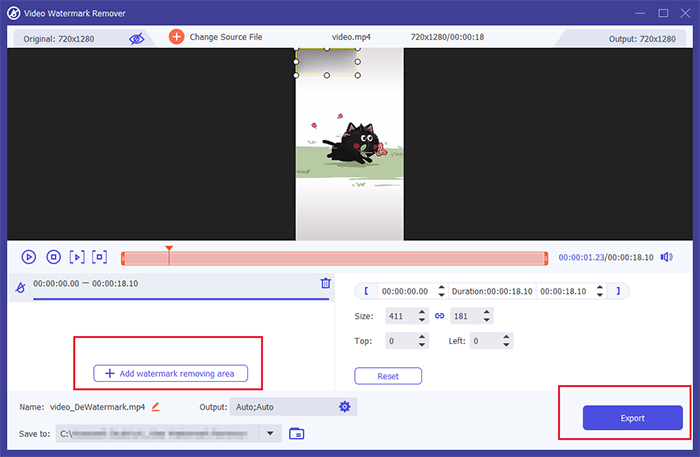Click the play-segment bracket icon

pyautogui.click(x=77, y=257)
